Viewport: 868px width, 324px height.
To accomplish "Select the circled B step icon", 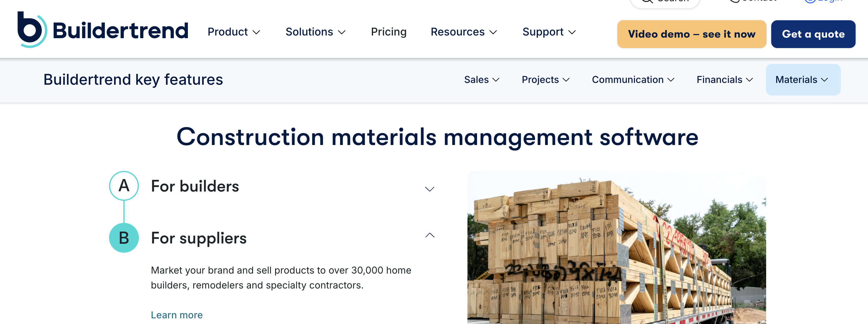I will point(124,238).
